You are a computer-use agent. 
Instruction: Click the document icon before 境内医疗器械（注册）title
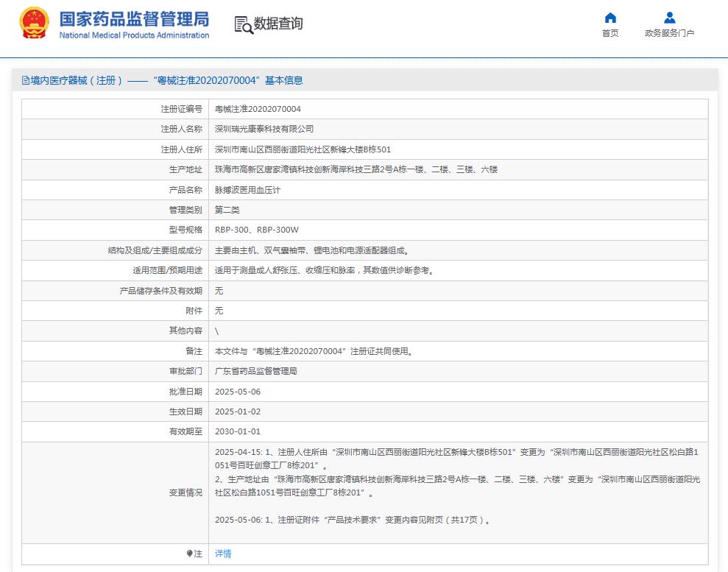pos(26,80)
